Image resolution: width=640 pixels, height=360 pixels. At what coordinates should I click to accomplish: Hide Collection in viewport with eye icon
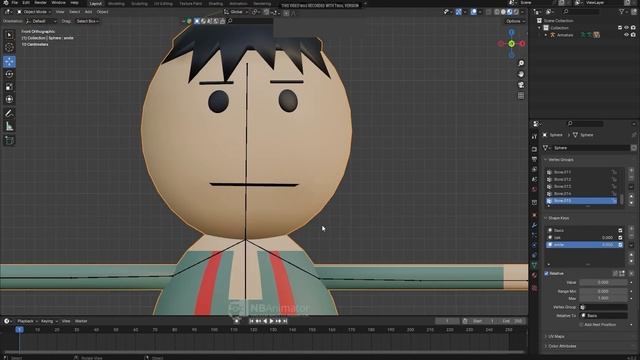click(x=627, y=28)
